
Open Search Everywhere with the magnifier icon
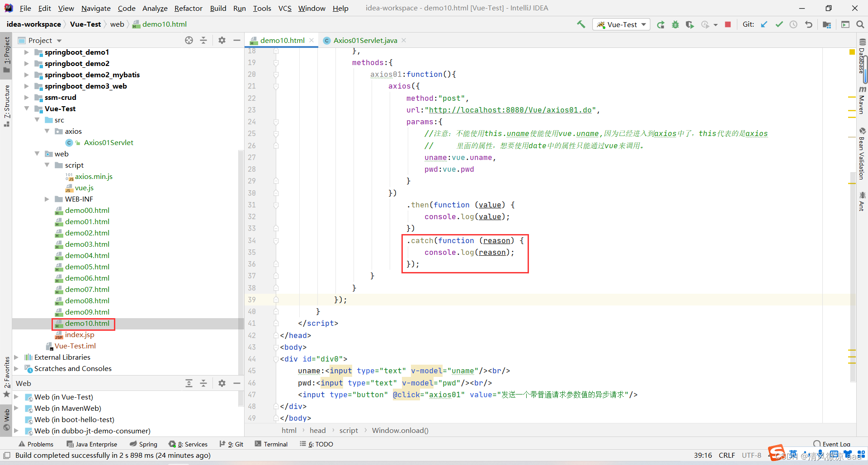pyautogui.click(x=860, y=24)
